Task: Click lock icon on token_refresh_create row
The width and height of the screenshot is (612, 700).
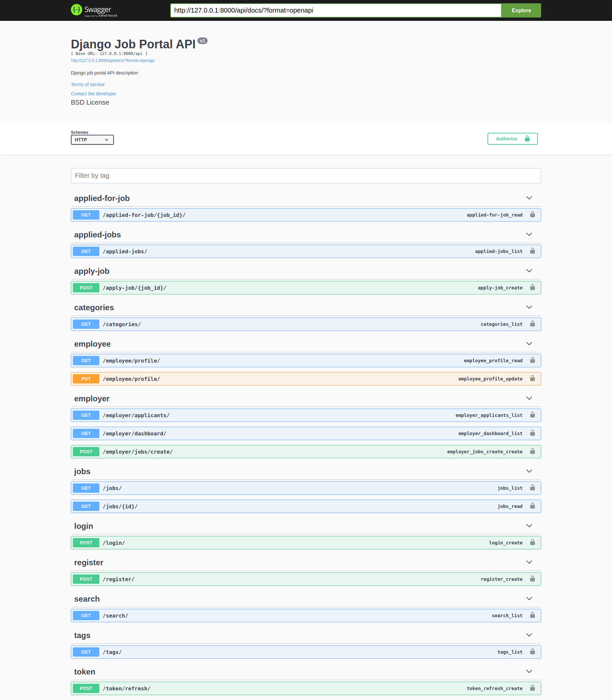Action: coord(533,688)
